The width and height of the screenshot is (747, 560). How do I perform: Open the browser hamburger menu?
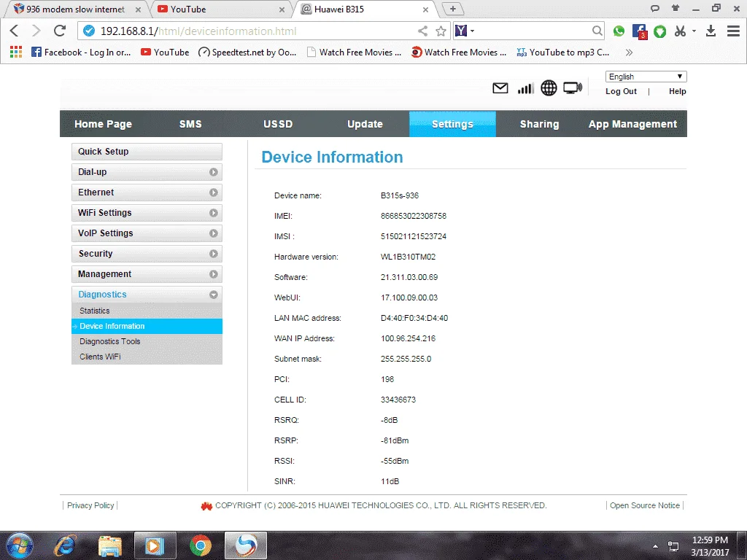pos(733,31)
